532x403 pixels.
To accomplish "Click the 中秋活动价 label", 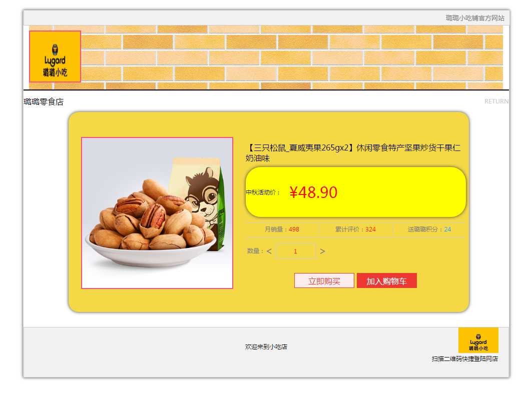I will tap(263, 192).
